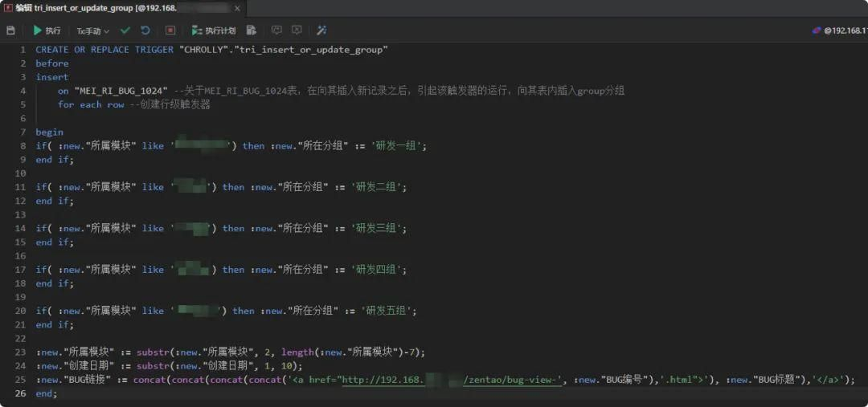Click the 'length' function on line 23
Viewport: 868px width, 407px height.
(x=297, y=352)
